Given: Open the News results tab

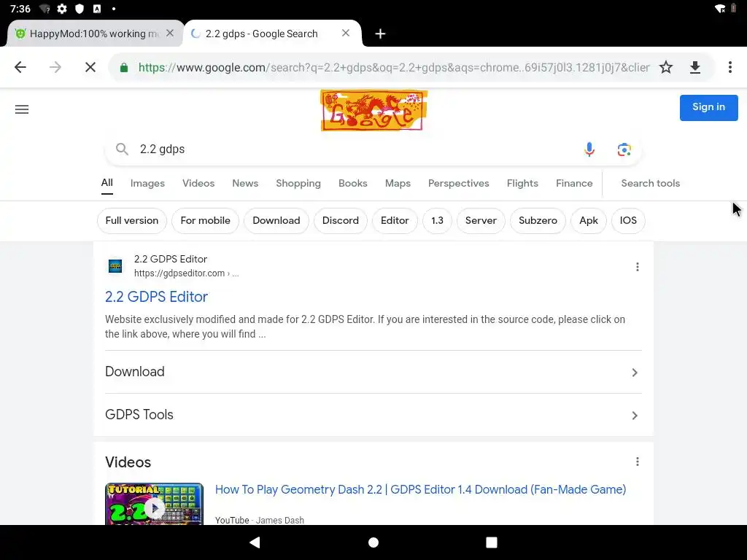Looking at the screenshot, I should [x=245, y=183].
